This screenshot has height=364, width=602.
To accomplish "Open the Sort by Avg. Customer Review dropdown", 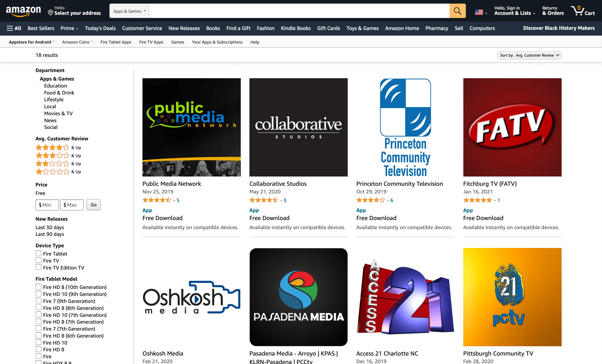I will coord(529,55).
